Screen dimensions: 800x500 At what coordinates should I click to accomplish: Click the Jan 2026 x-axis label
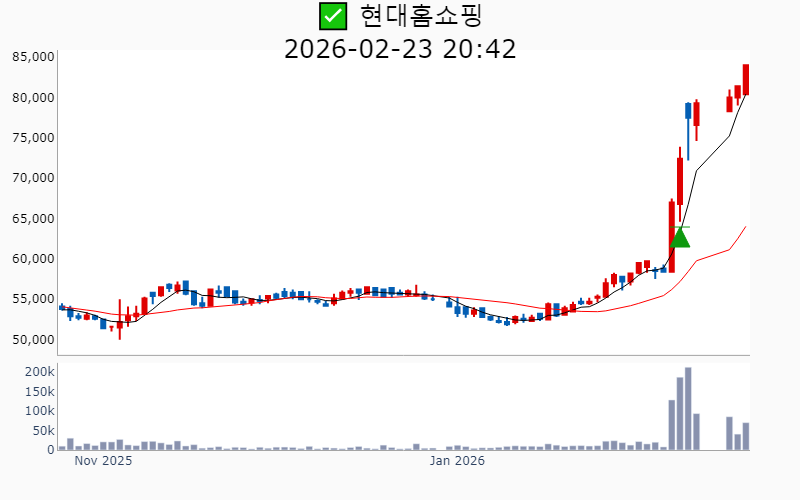pos(457,461)
